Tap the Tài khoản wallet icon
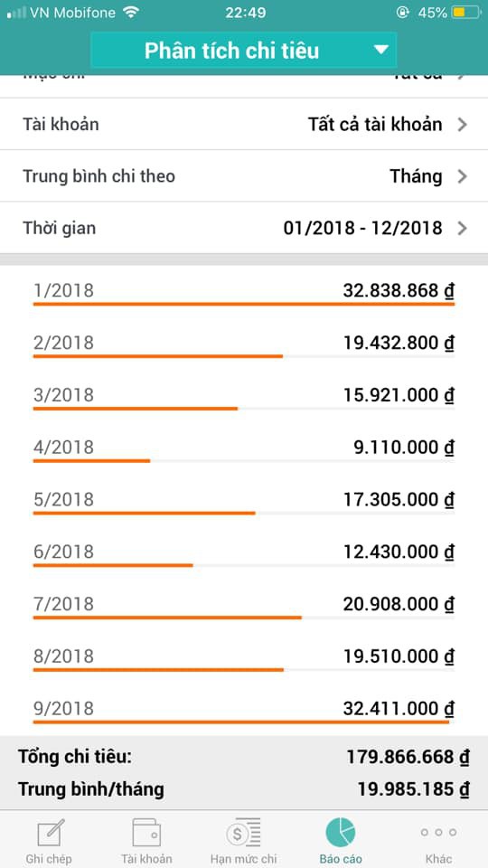Viewport: 488px width, 868px height. click(x=146, y=833)
